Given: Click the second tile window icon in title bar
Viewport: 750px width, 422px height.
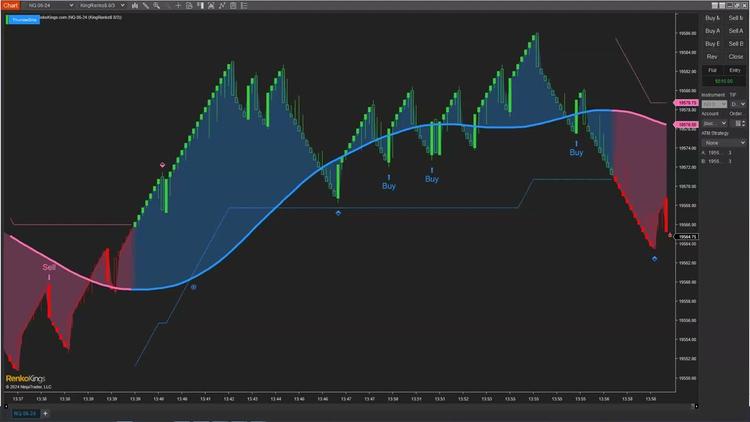Looking at the screenshot, I should (x=722, y=5).
